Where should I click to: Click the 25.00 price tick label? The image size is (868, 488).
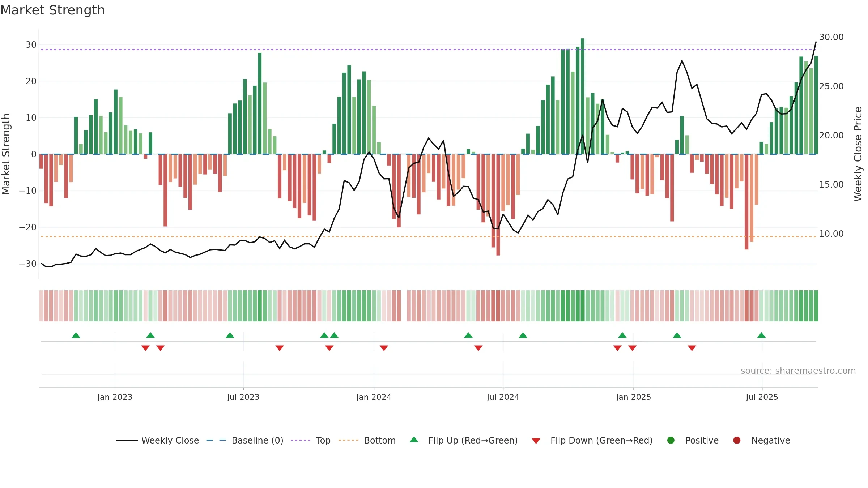coord(831,86)
